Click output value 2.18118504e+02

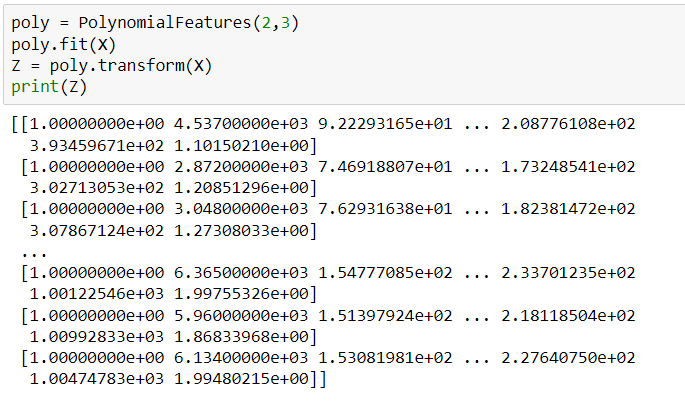(568, 316)
